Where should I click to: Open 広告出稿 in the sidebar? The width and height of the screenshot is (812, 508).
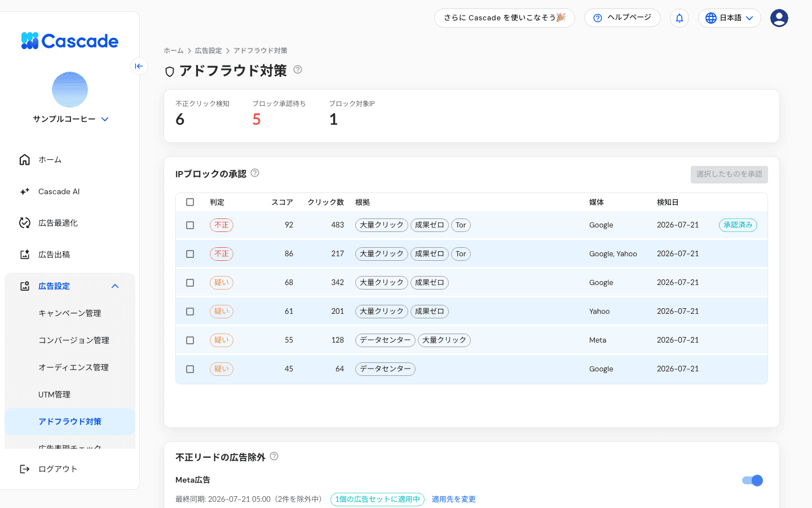(70, 255)
